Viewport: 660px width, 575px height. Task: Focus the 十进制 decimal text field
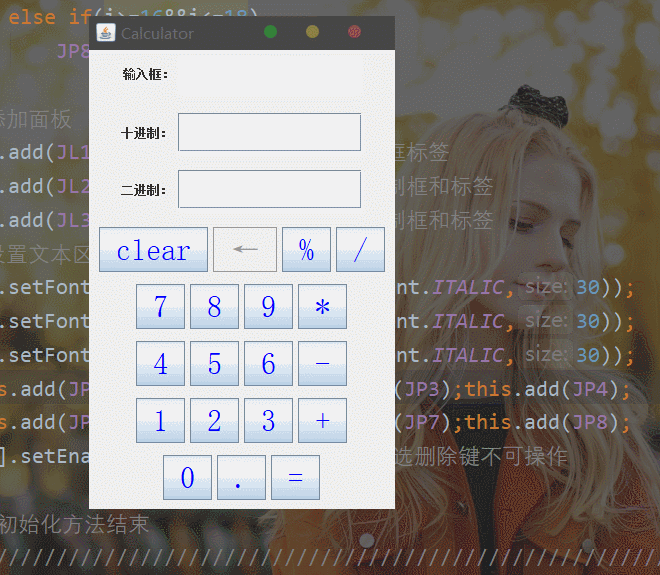269,132
